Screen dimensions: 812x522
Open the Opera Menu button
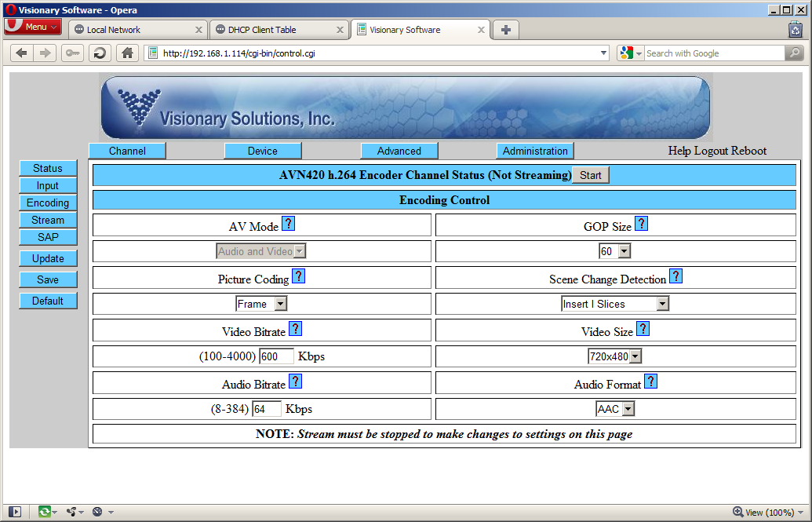[33, 27]
